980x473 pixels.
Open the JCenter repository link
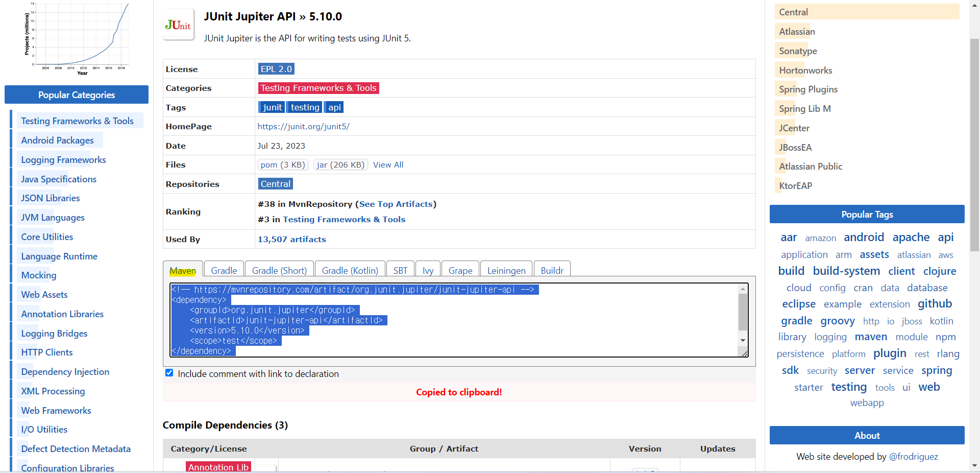pyautogui.click(x=794, y=128)
